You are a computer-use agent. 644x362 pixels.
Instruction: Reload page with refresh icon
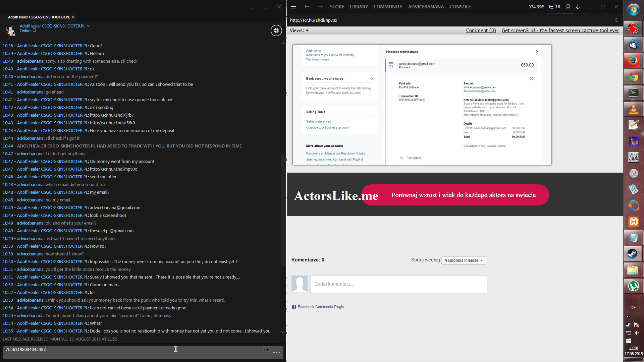(x=616, y=20)
